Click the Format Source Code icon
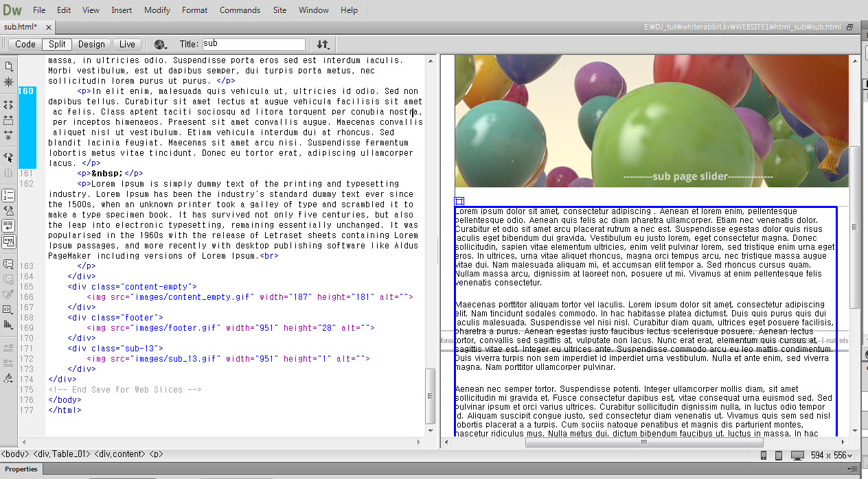The width and height of the screenshot is (868, 479). [8, 378]
